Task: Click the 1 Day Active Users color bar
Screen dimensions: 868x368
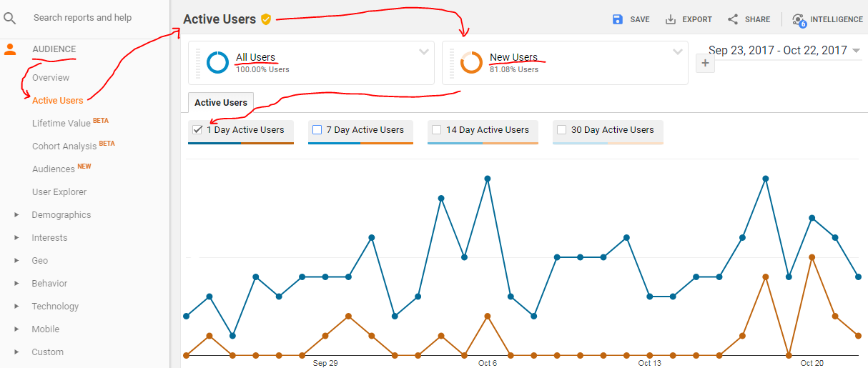Action: point(241,143)
